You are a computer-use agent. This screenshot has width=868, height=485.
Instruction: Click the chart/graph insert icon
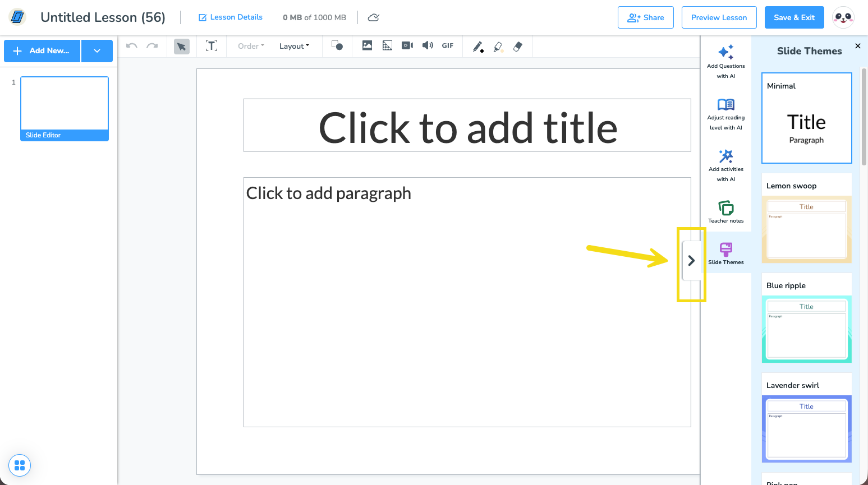[387, 46]
